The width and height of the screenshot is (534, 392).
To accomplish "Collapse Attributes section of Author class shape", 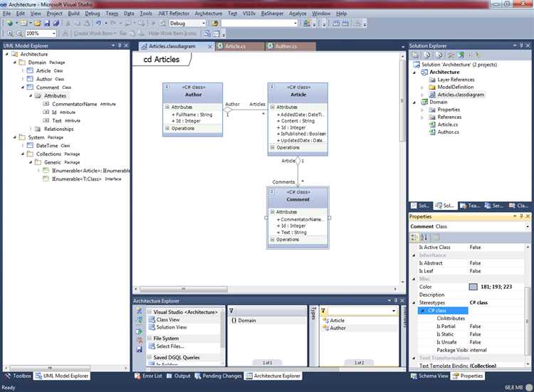I will (x=167, y=107).
